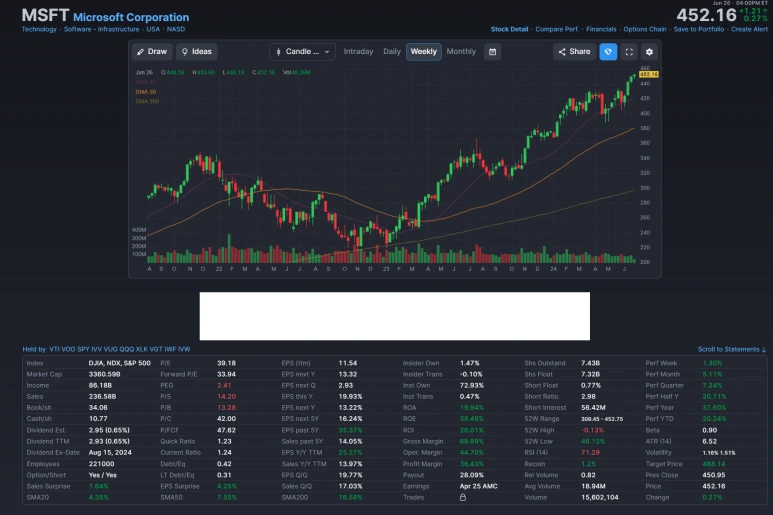Click the 452.16 price tag on chart axis
This screenshot has height=515, width=773.
(649, 74)
